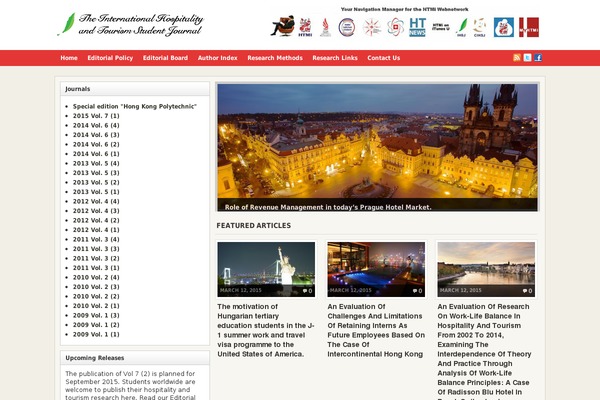Click the red starburst logo icon
The height and width of the screenshot is (400, 600).
click(x=372, y=27)
